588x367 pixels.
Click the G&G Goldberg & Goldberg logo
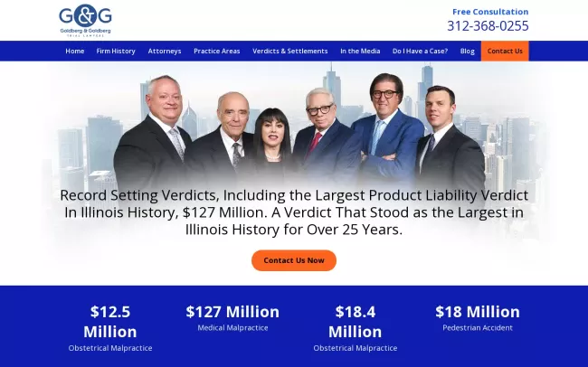(86, 20)
